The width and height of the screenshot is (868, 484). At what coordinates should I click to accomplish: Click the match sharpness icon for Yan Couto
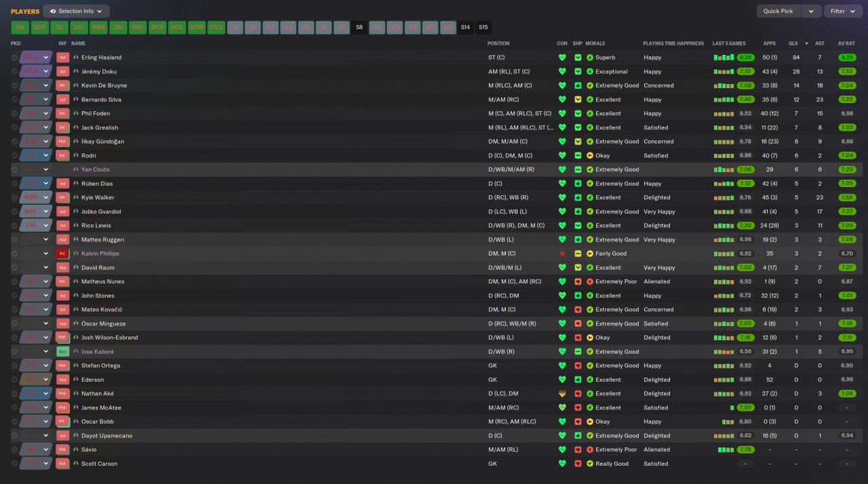click(x=578, y=169)
